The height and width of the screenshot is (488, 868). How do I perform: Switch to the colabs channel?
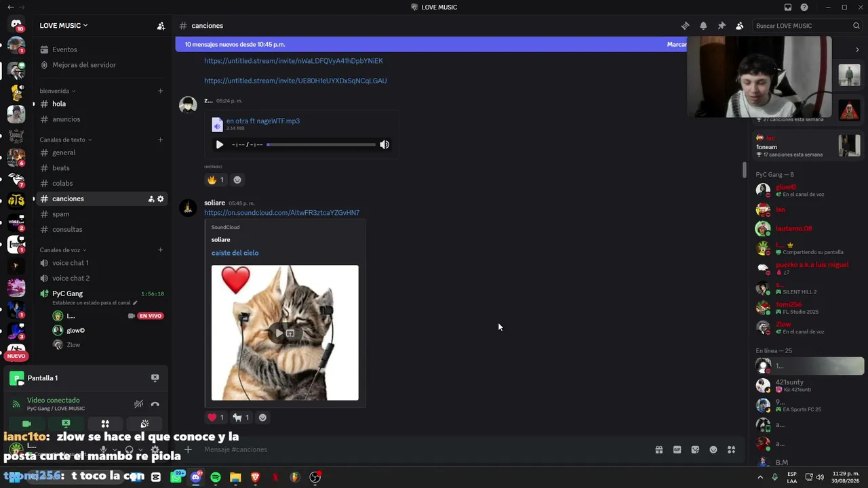click(x=102, y=183)
